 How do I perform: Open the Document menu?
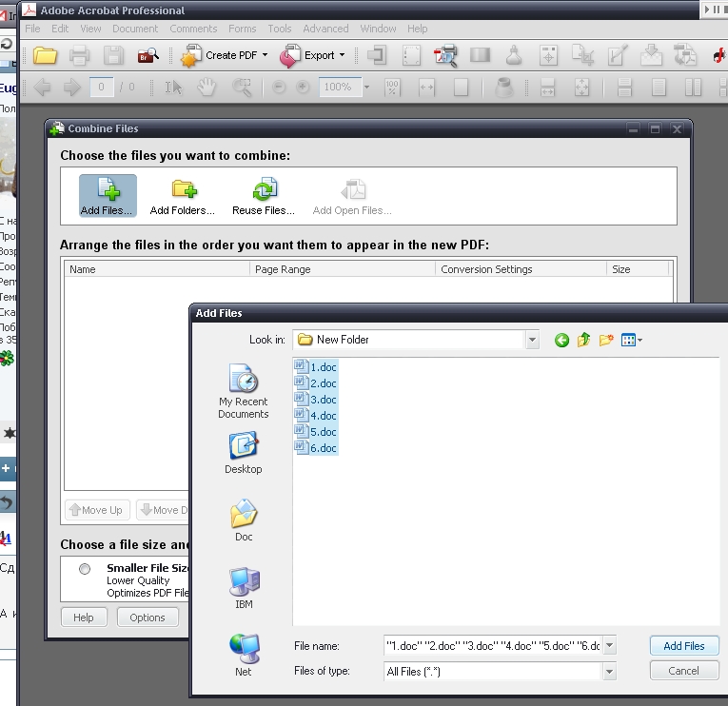pos(135,29)
